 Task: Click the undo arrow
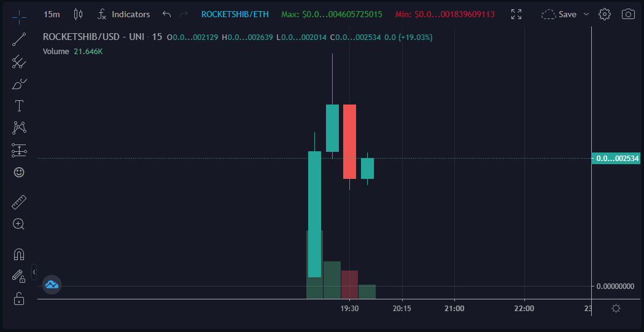tap(166, 14)
